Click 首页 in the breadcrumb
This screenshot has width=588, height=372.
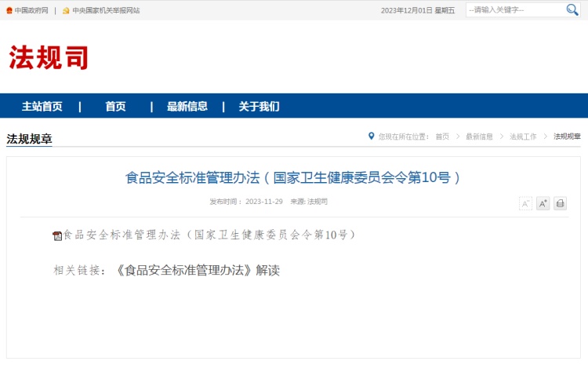coord(442,137)
